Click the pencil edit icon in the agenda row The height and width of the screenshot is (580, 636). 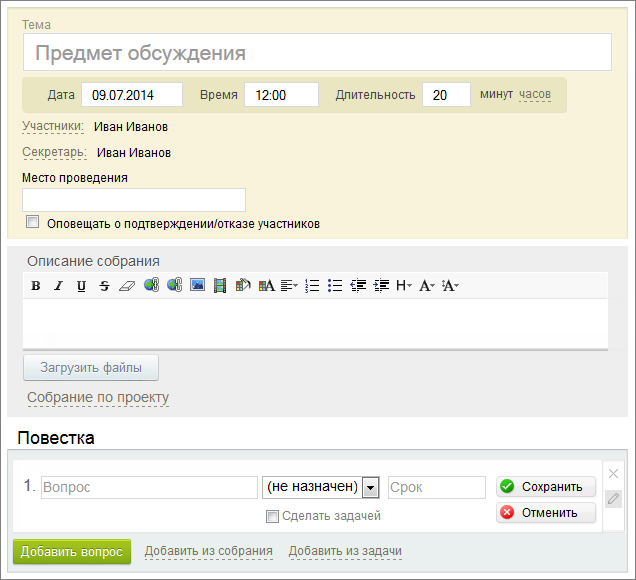pyautogui.click(x=613, y=498)
